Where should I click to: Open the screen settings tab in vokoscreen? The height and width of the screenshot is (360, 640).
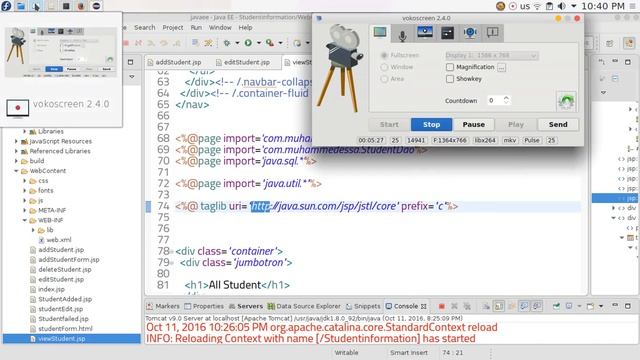click(380, 33)
